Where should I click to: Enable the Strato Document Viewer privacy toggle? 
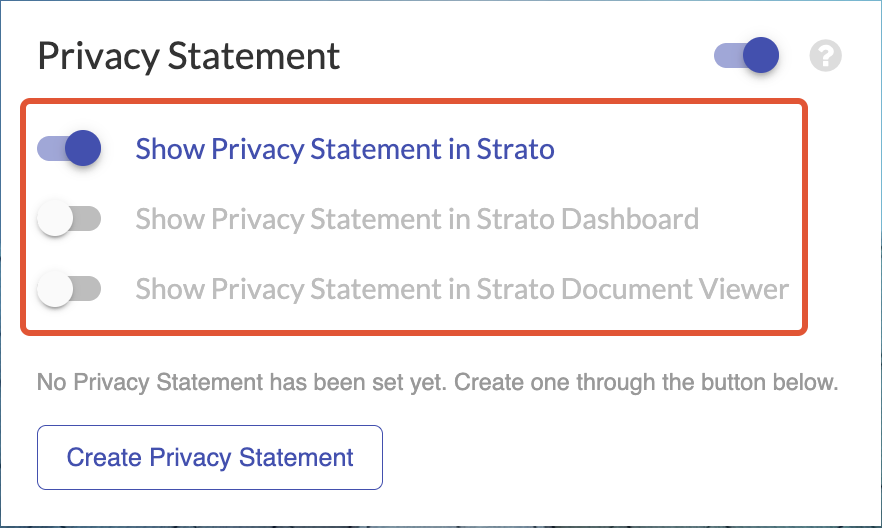69,289
